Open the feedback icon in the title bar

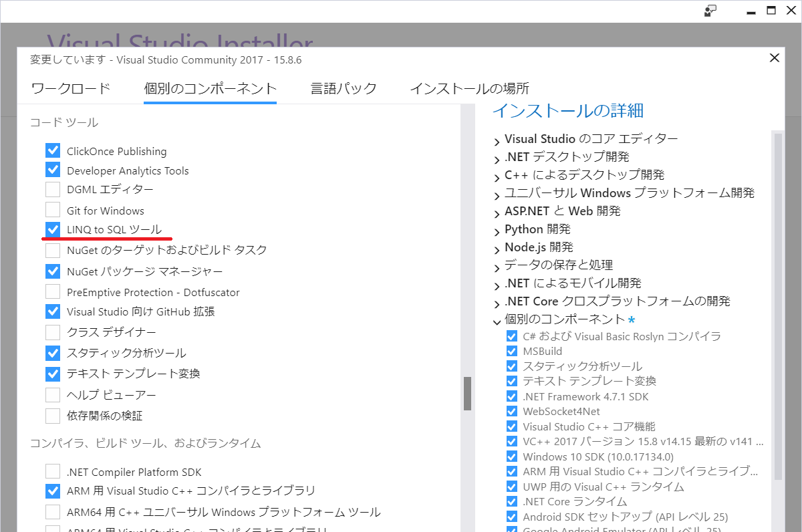709,11
